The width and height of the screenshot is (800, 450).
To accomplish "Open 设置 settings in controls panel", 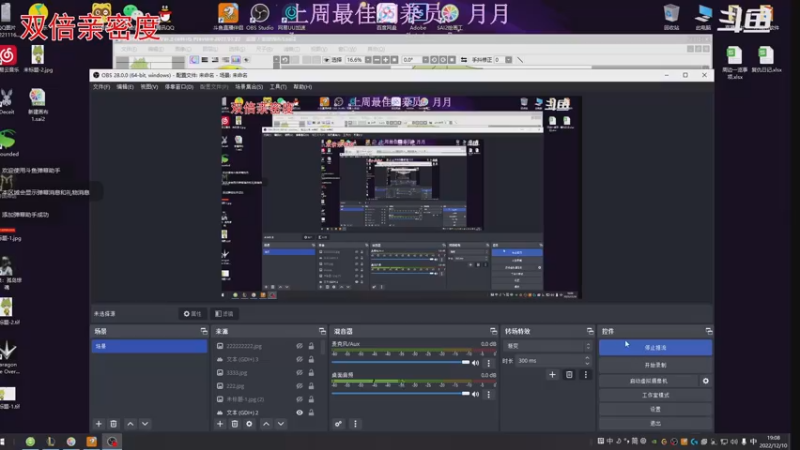I will (x=655, y=409).
